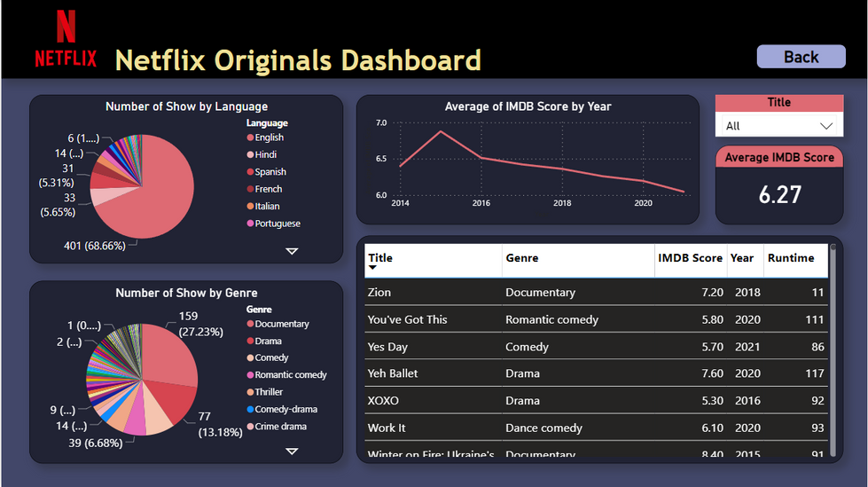The width and height of the screenshot is (868, 487).
Task: Click Average of IMDB Score by Year title
Action: [528, 106]
